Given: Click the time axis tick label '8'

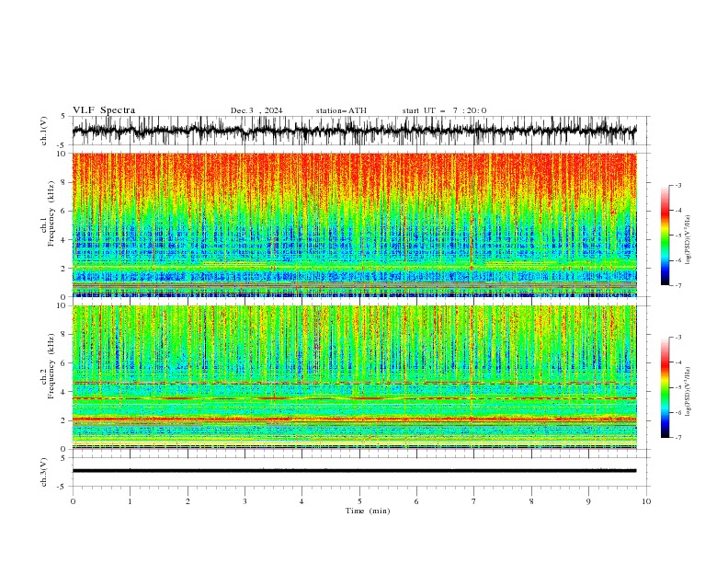Looking at the screenshot, I should [x=531, y=501].
